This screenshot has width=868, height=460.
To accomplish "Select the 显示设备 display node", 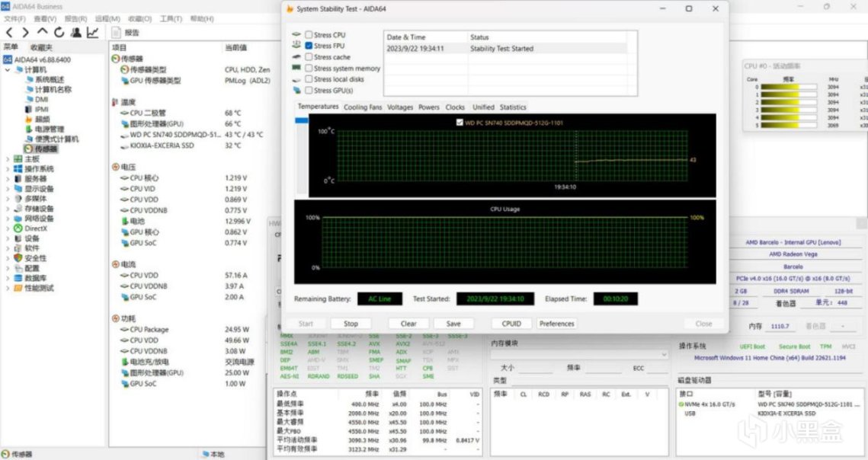I will 34,189.
